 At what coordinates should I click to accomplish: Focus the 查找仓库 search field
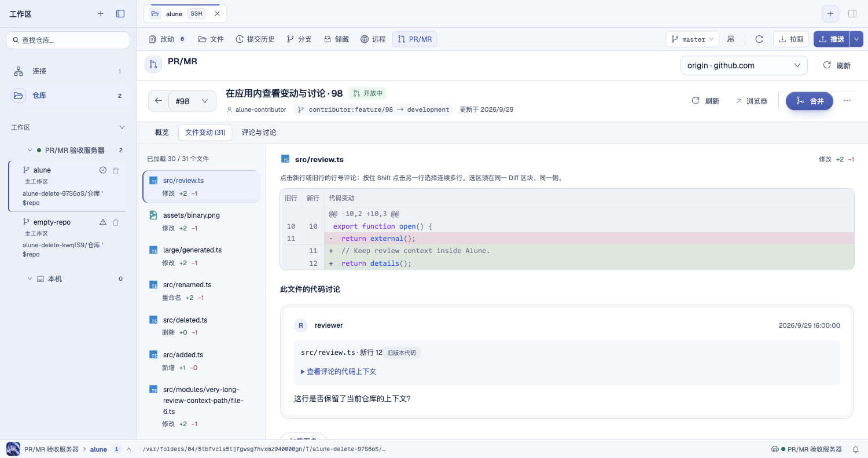68,41
